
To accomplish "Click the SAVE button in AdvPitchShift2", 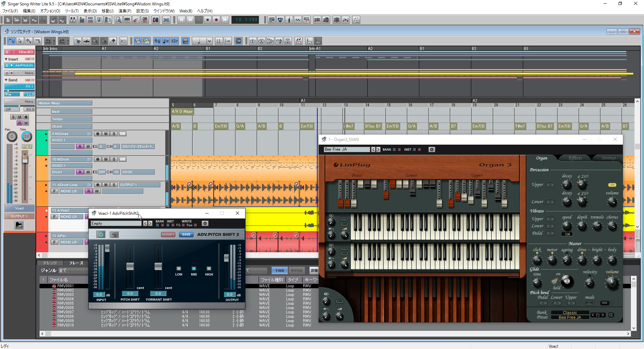I will click(x=186, y=235).
